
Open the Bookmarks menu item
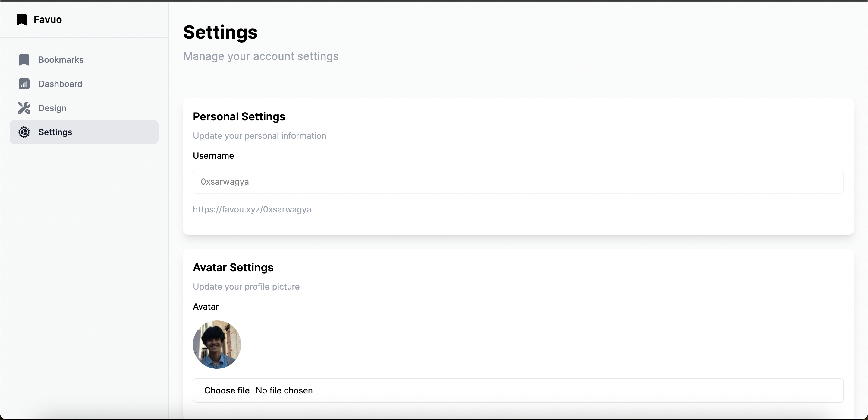pyautogui.click(x=84, y=60)
